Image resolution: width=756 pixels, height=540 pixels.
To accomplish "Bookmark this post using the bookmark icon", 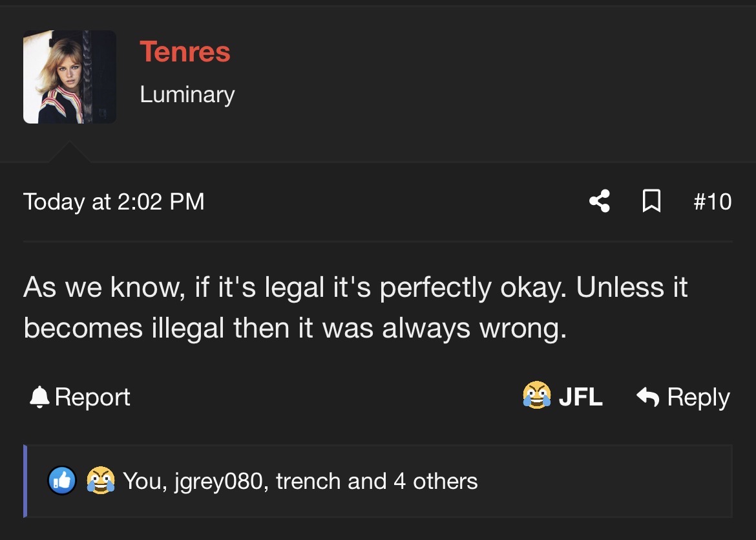I will 651,201.
